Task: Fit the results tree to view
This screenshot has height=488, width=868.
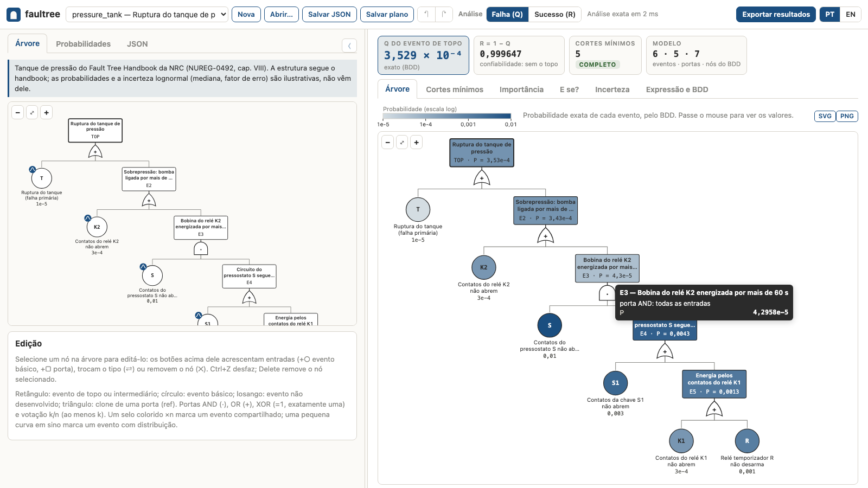Action: (402, 143)
